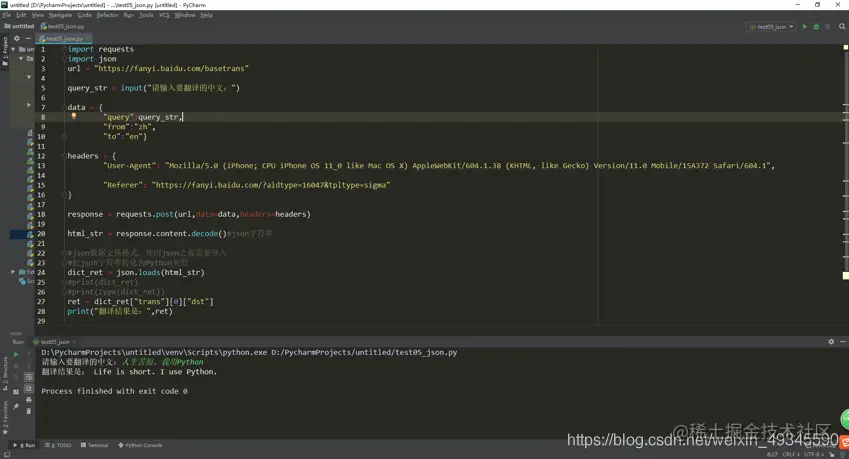849x459 pixels.
Task: Open the View menu
Action: pos(37,15)
